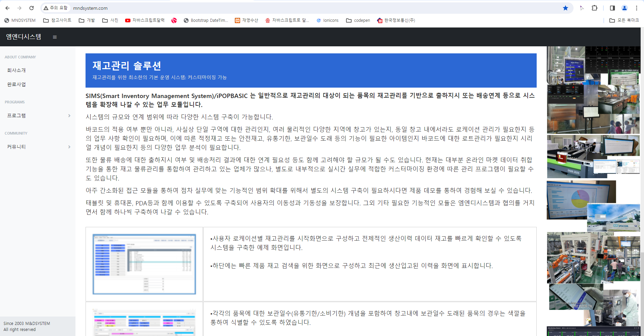Open the extensions puzzle icon
Screen dimensions: 644x336
(595, 8)
